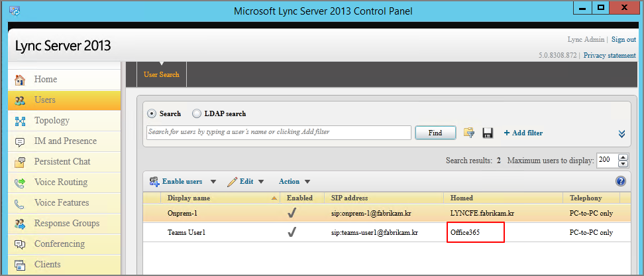Click the Add filter link

point(523,133)
